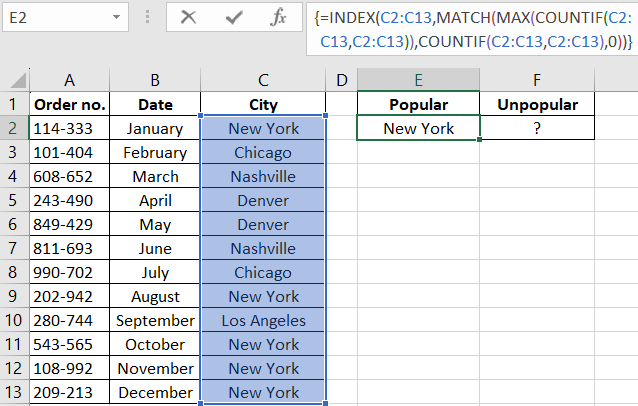Select the Popular header cell
Viewport: 638px width, 406px height.
pos(418,104)
